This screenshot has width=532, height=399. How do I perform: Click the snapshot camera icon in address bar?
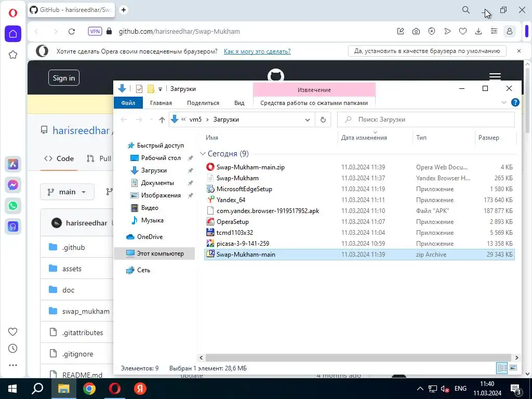click(x=416, y=31)
